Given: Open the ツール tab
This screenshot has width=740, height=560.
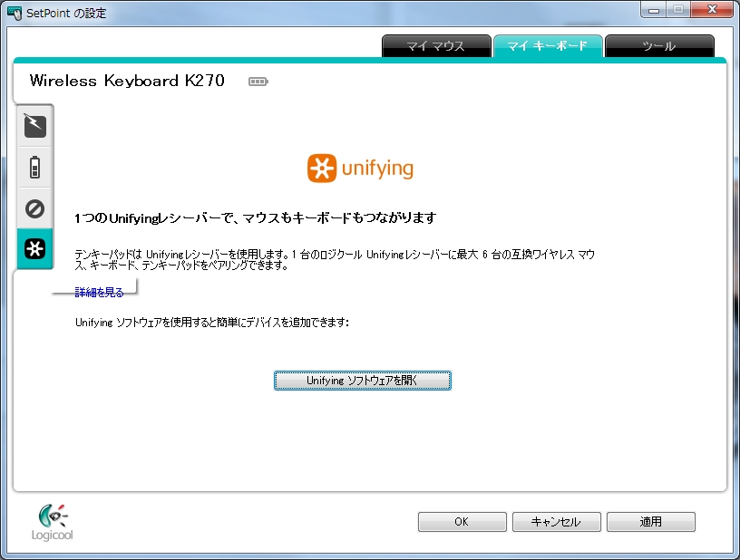Looking at the screenshot, I should coord(658,46).
